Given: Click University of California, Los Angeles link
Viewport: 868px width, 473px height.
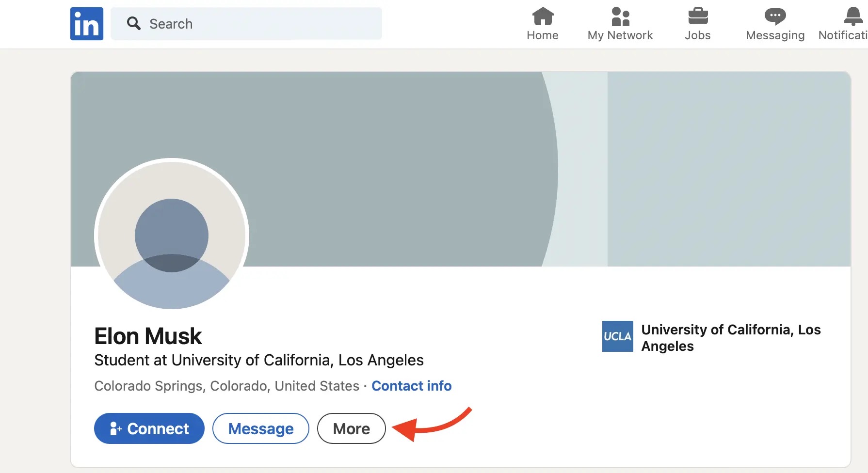Looking at the screenshot, I should 730,338.
